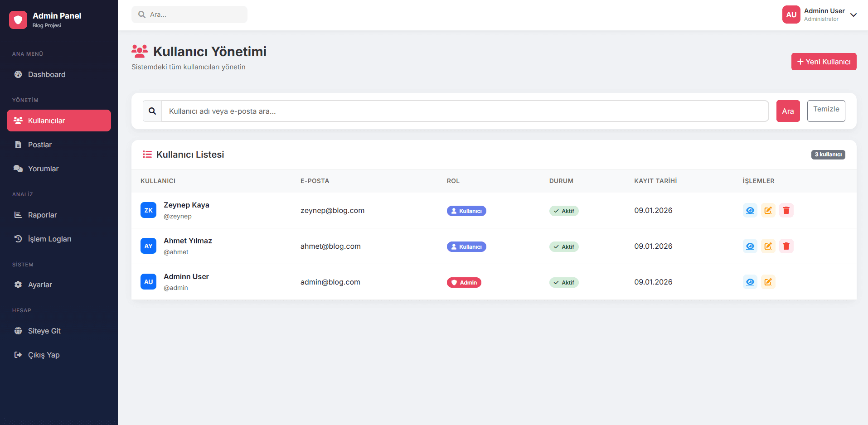Click the Yeni Kullanıcı button

point(824,62)
